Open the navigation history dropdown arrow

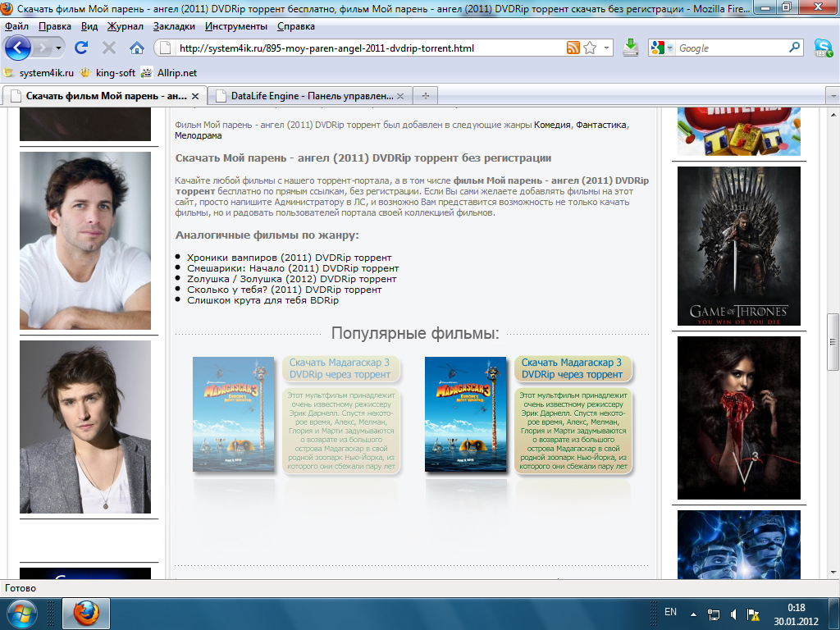tap(58, 48)
